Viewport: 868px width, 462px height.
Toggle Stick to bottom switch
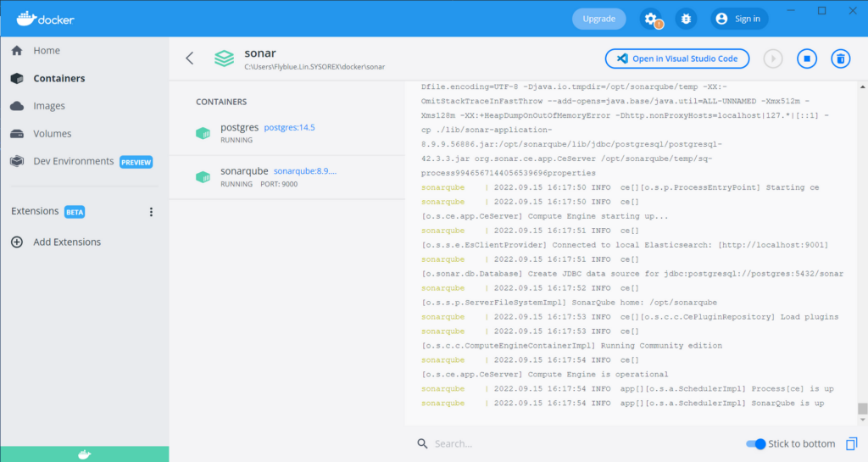tap(755, 443)
